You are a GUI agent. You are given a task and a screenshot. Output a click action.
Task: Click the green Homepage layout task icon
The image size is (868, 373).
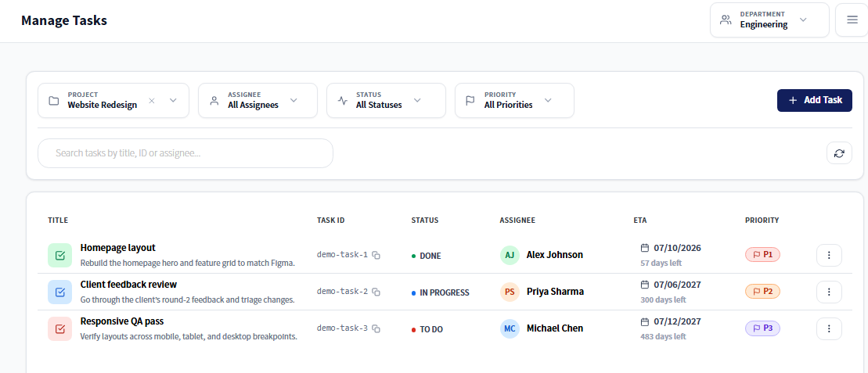[x=59, y=255]
